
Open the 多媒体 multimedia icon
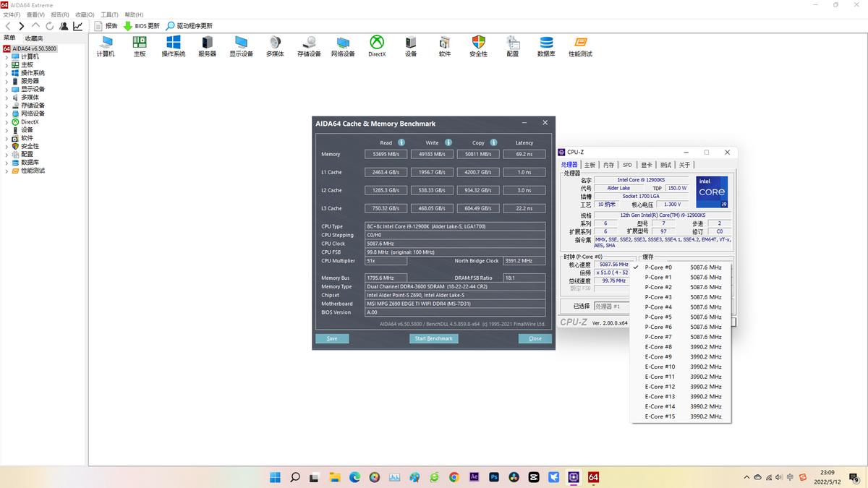pos(275,43)
